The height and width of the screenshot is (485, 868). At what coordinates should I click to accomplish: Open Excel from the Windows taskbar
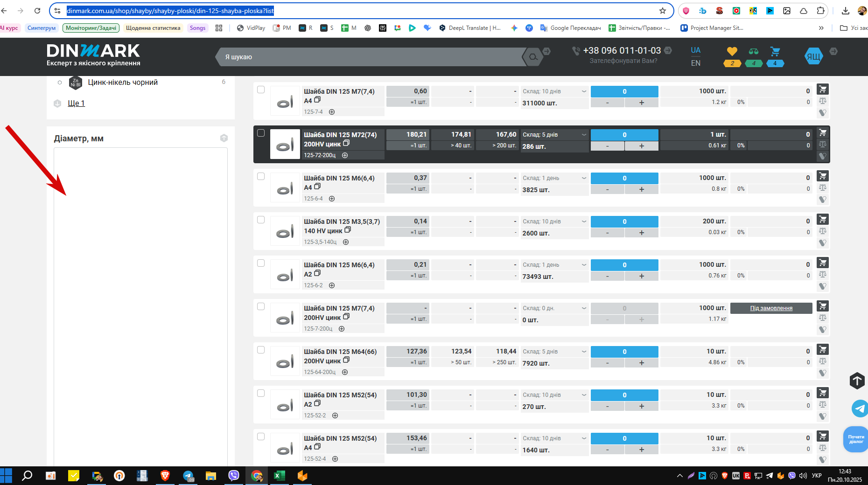pyautogui.click(x=279, y=476)
